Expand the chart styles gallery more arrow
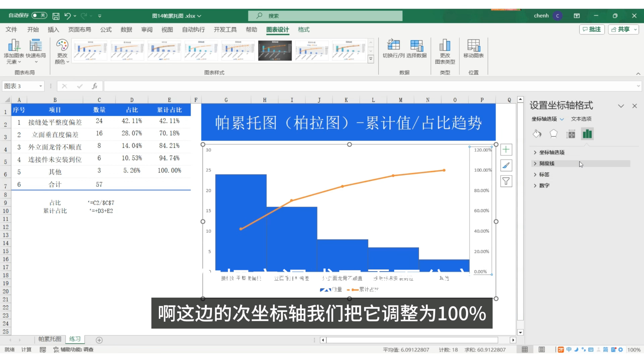 click(371, 59)
